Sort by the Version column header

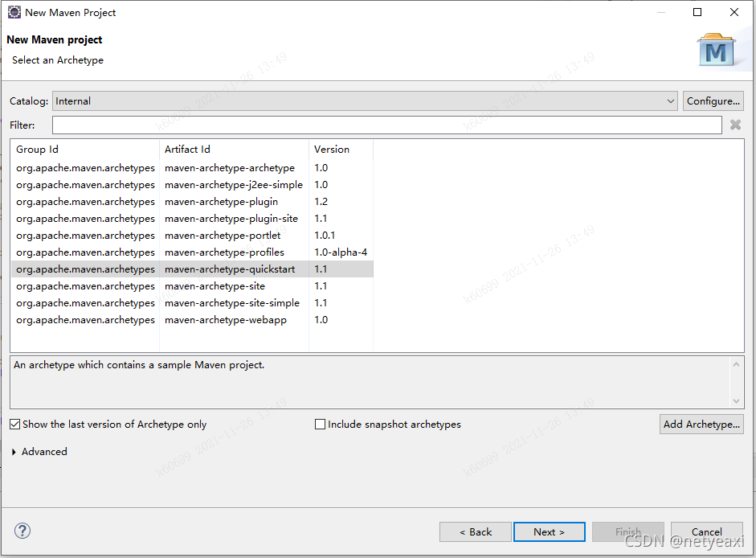(x=341, y=150)
